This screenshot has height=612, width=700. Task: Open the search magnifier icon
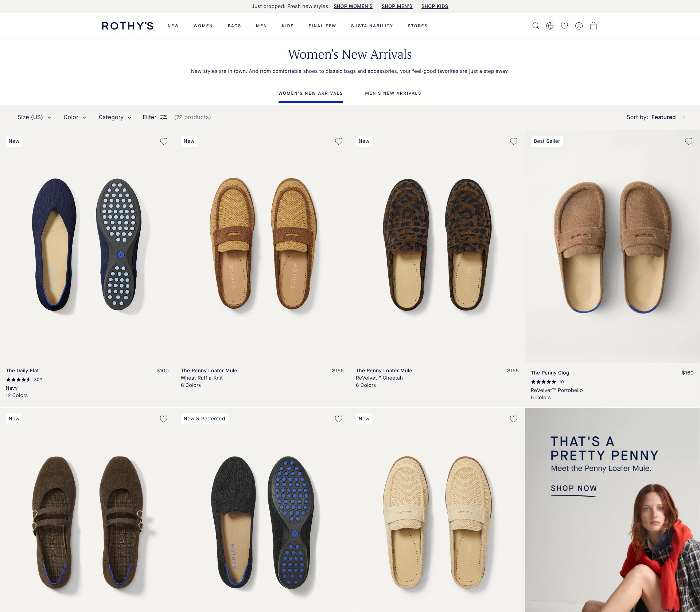pos(536,26)
